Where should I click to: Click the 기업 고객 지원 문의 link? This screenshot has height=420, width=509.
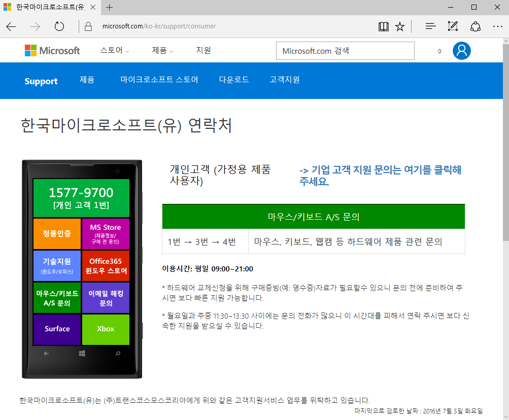[x=380, y=176]
